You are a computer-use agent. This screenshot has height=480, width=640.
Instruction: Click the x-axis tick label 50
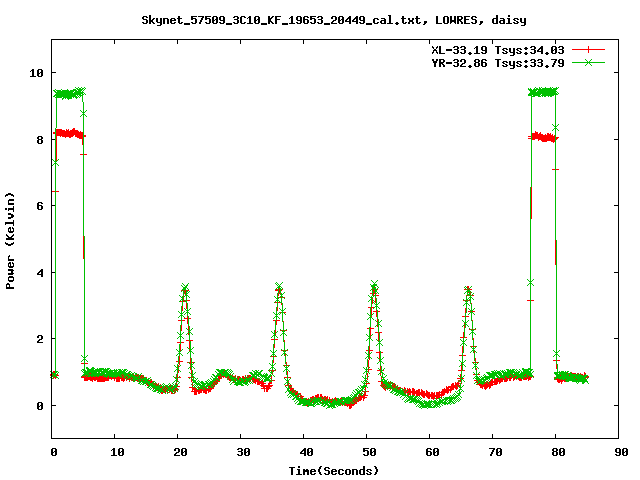click(369, 452)
